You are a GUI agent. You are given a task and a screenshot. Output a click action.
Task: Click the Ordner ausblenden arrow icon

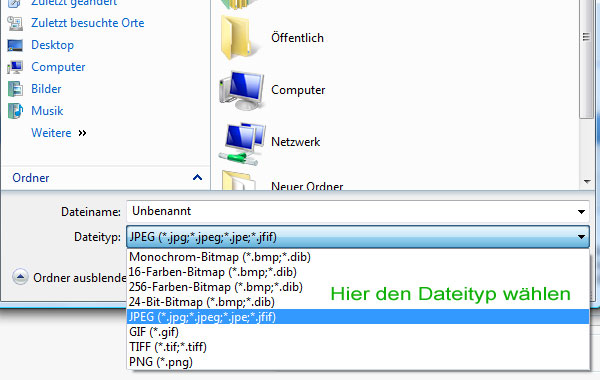(20, 277)
